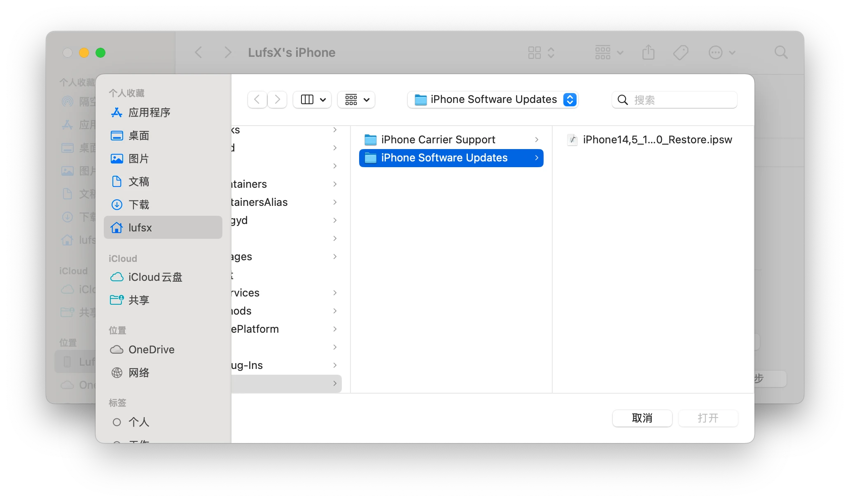Viewport: 850px width, 504px height.
Task: Open the iPhone Software Updates path popup
Action: [493, 100]
